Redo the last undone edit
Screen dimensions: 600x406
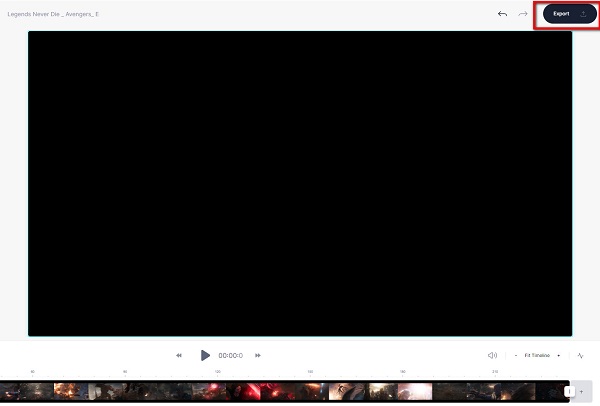point(523,14)
